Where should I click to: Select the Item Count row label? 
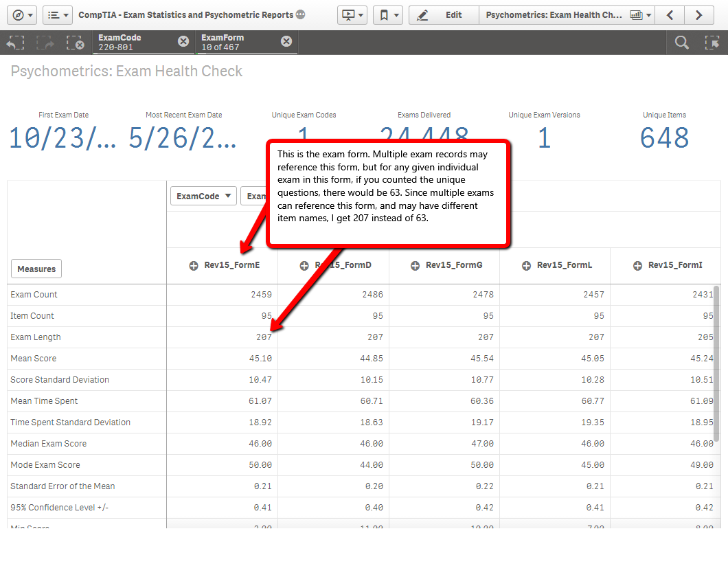coord(32,316)
